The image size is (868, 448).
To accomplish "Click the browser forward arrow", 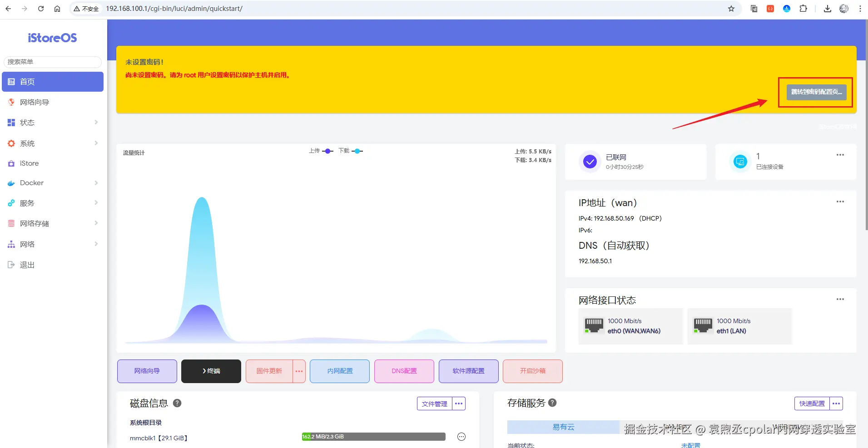I will click(x=25, y=9).
